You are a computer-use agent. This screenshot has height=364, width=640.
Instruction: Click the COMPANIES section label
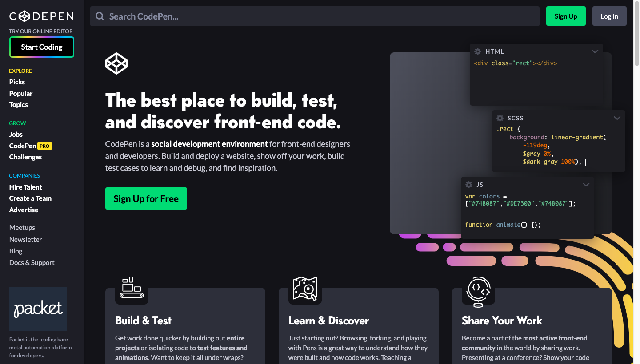point(24,176)
